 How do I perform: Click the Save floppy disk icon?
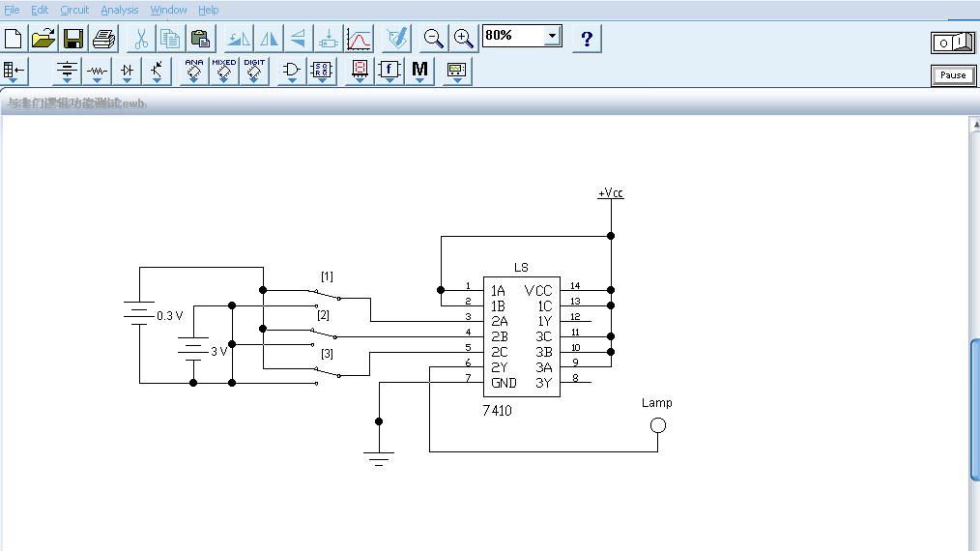coord(73,39)
